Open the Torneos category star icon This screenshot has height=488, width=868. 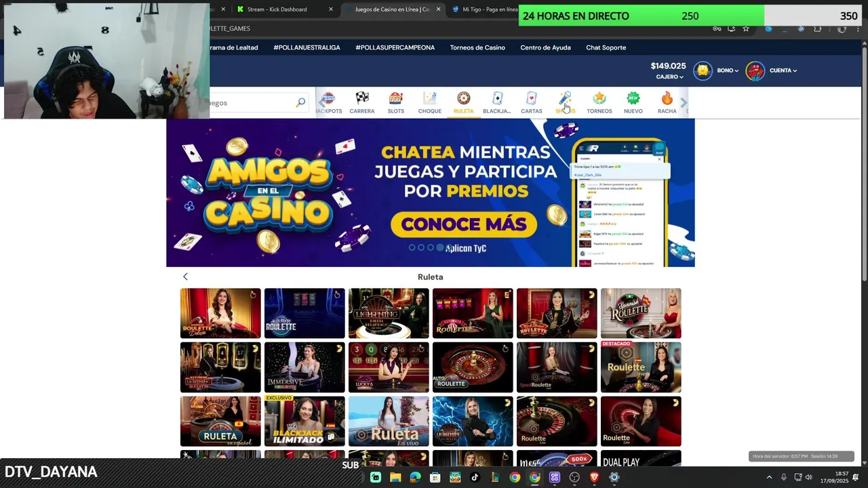point(599,102)
